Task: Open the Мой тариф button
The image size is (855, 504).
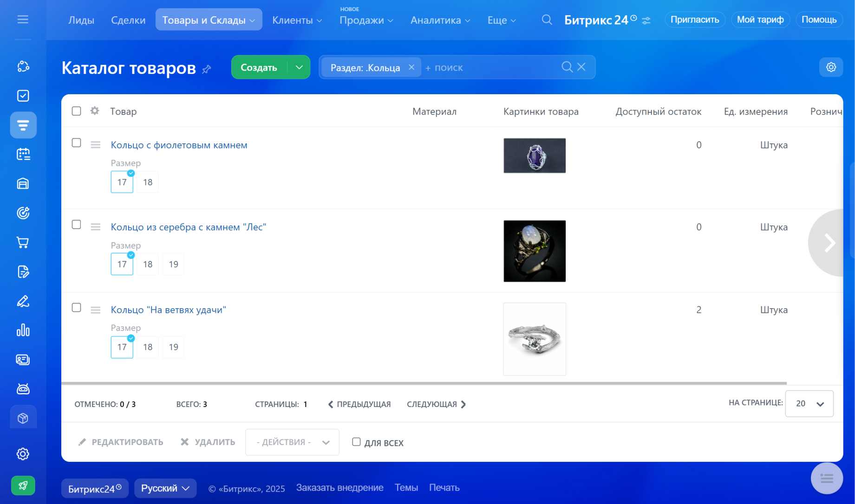Action: coord(760,19)
